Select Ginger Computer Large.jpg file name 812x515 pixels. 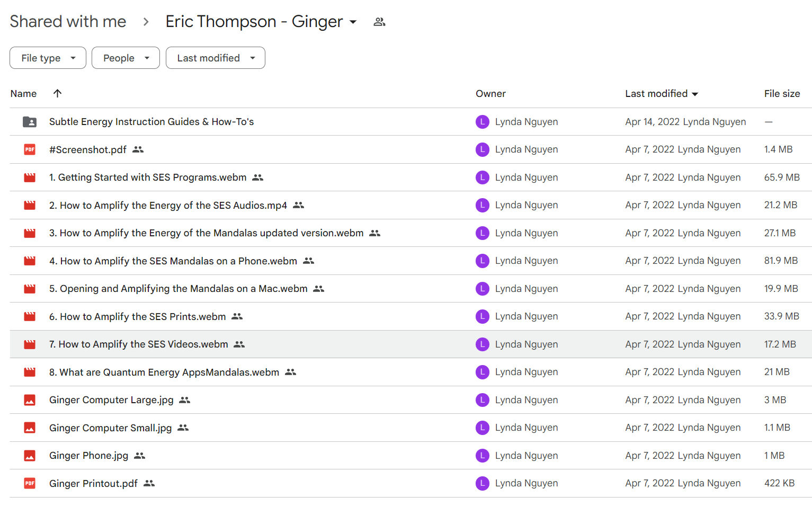pyautogui.click(x=111, y=400)
